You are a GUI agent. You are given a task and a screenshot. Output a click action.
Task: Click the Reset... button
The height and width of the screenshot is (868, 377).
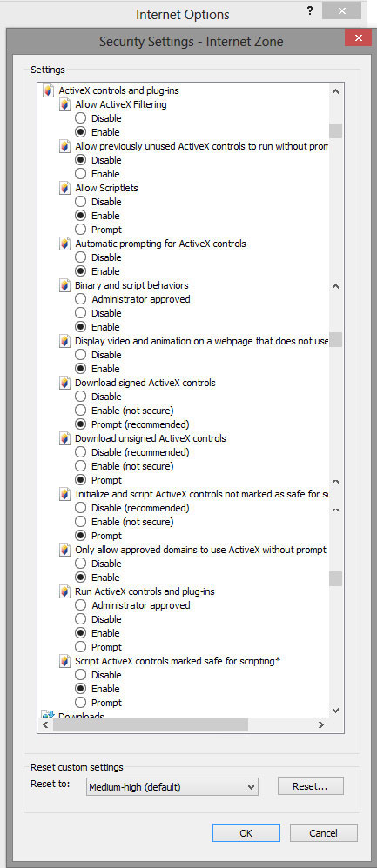(311, 785)
